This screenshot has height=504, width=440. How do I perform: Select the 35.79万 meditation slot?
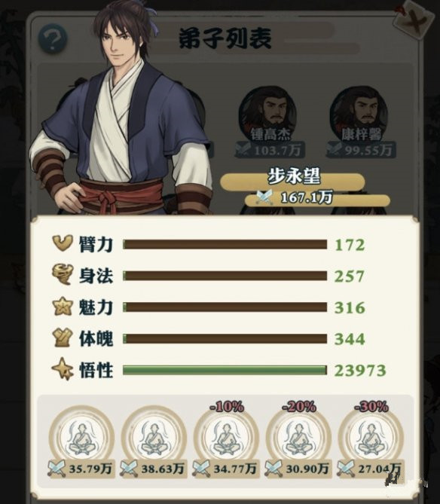81,442
